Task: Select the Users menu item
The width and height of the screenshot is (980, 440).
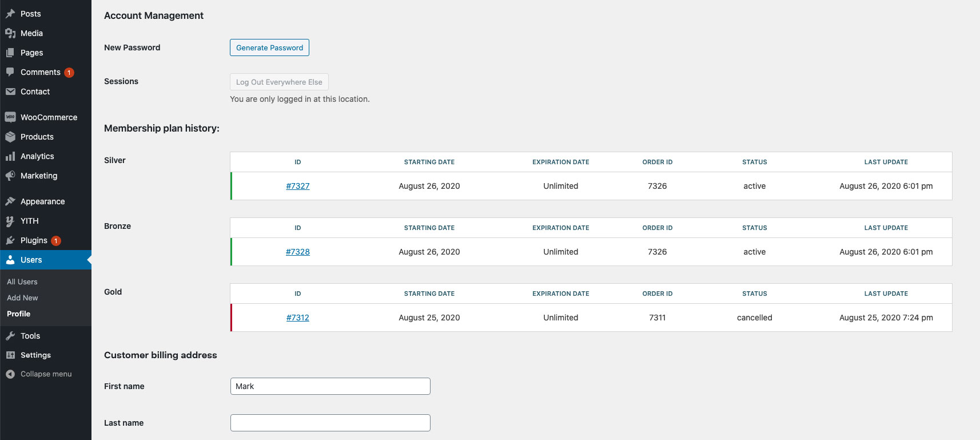Action: (x=46, y=260)
